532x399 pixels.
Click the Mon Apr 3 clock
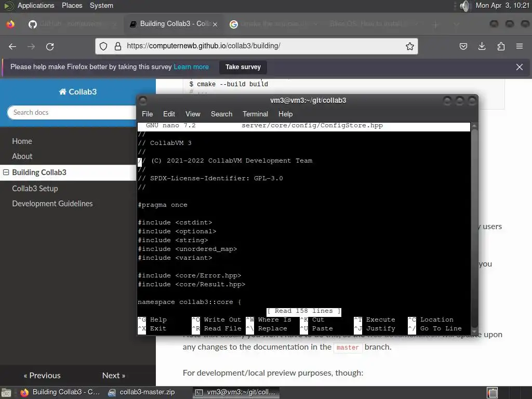(x=502, y=5)
